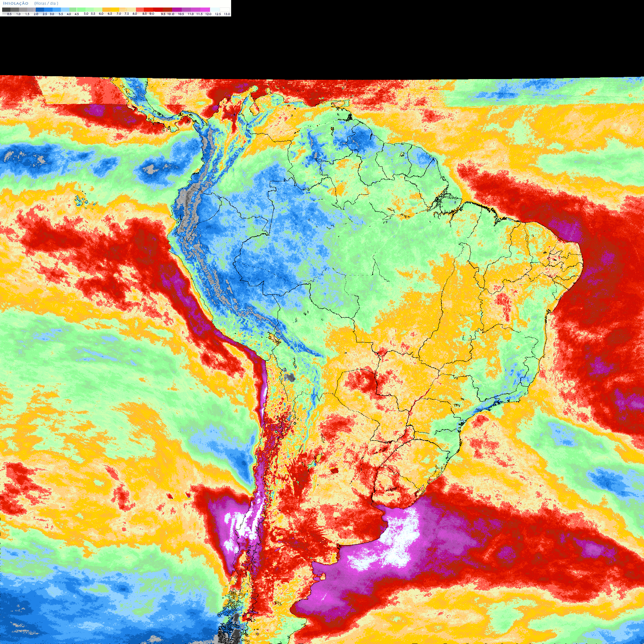Choose the 12.5 hours legend label
The height and width of the screenshot is (644, 644).
218,14
